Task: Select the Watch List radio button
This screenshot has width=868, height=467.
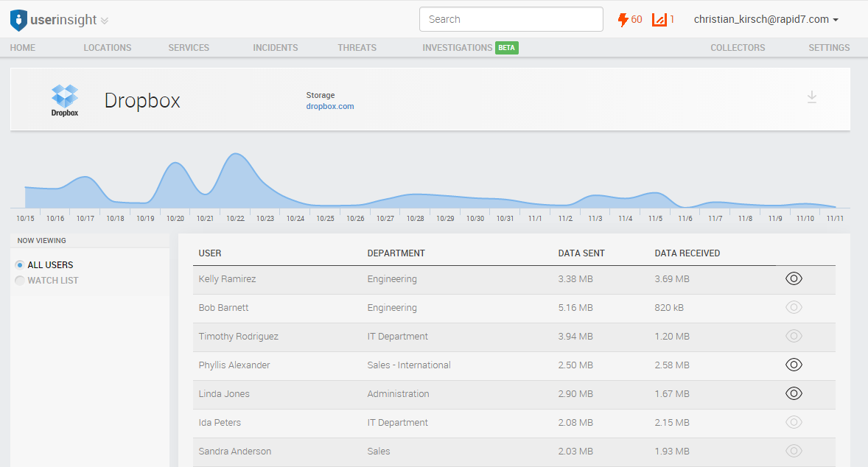Action: [20, 281]
